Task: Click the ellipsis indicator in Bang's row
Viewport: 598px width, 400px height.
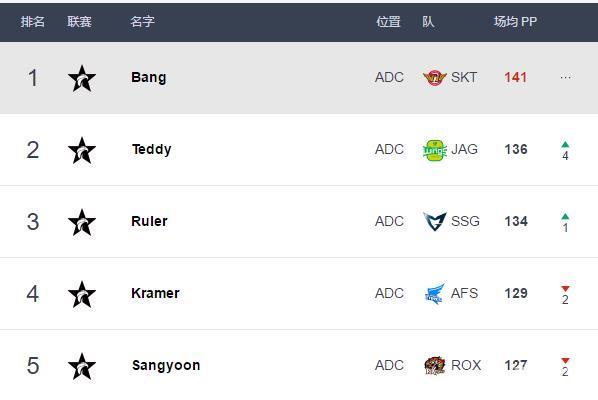Action: [x=565, y=78]
